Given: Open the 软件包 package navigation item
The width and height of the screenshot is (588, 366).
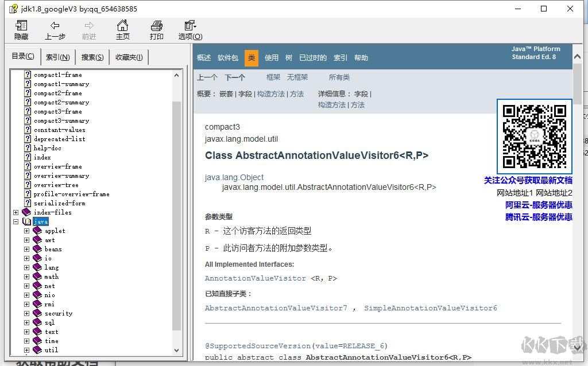Looking at the screenshot, I should pyautogui.click(x=227, y=58).
